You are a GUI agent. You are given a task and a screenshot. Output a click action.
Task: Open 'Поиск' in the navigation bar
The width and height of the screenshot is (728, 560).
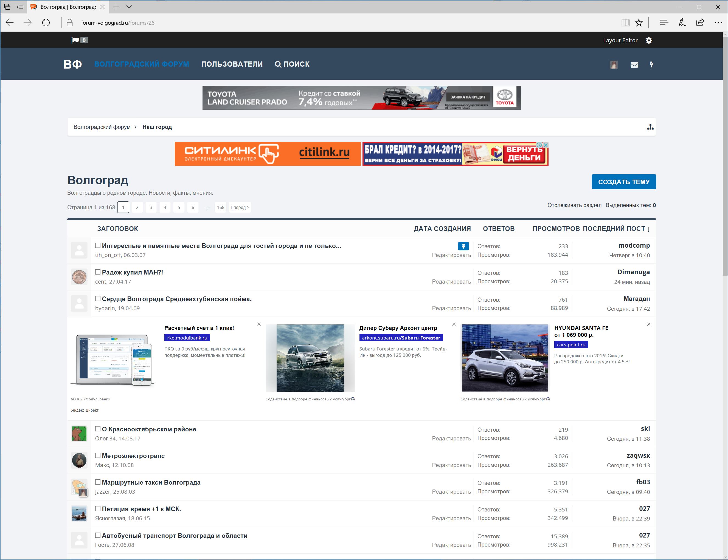click(292, 64)
